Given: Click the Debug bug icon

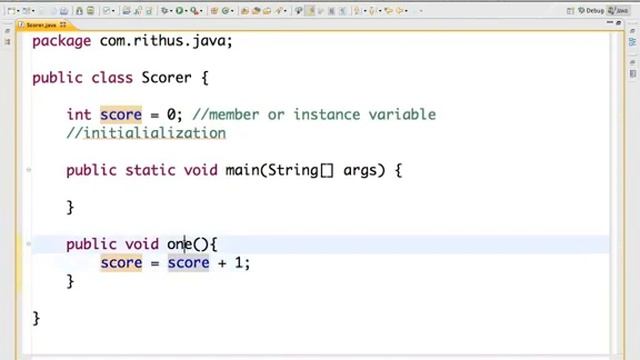Looking at the screenshot, I should (164, 11).
